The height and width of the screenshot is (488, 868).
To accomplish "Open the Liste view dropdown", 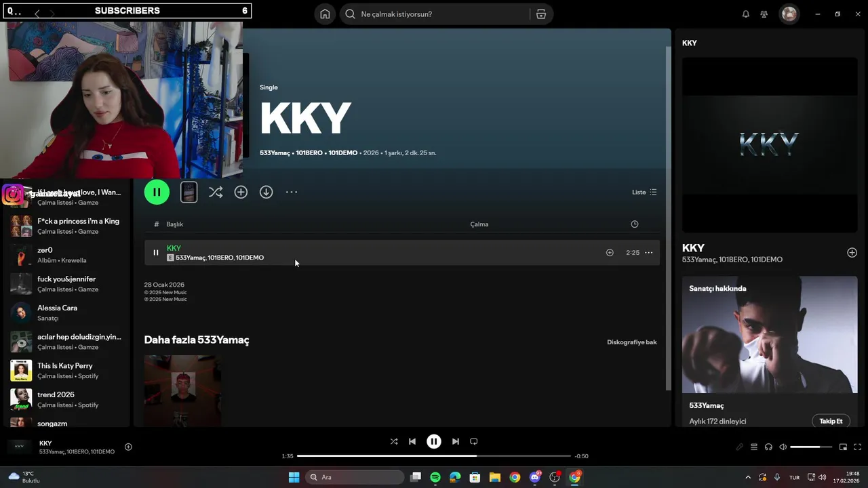I will pos(644,192).
